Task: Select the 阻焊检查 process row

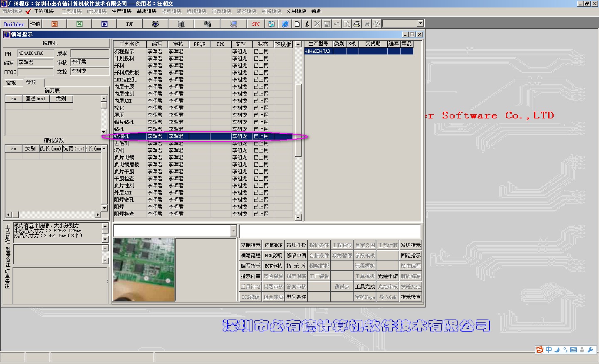Action: pos(203,214)
